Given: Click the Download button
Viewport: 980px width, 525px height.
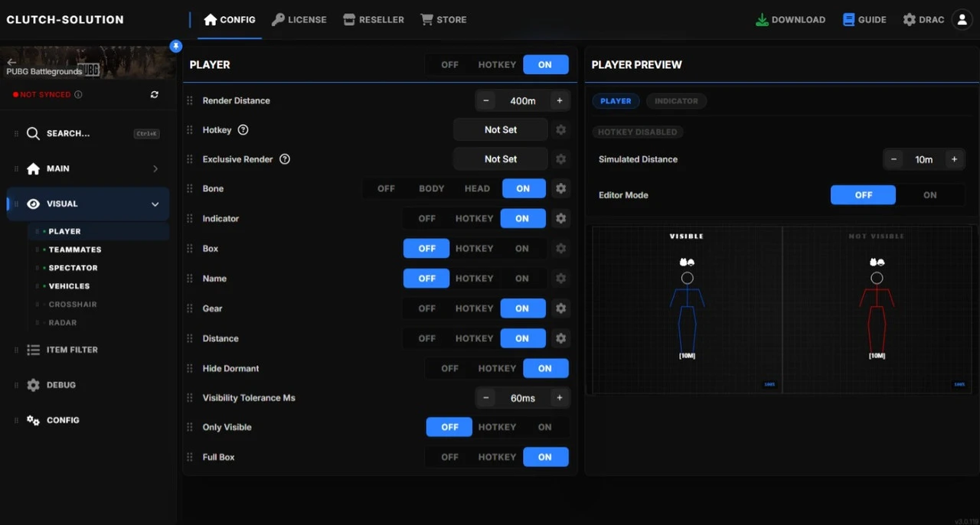Looking at the screenshot, I should coord(790,20).
